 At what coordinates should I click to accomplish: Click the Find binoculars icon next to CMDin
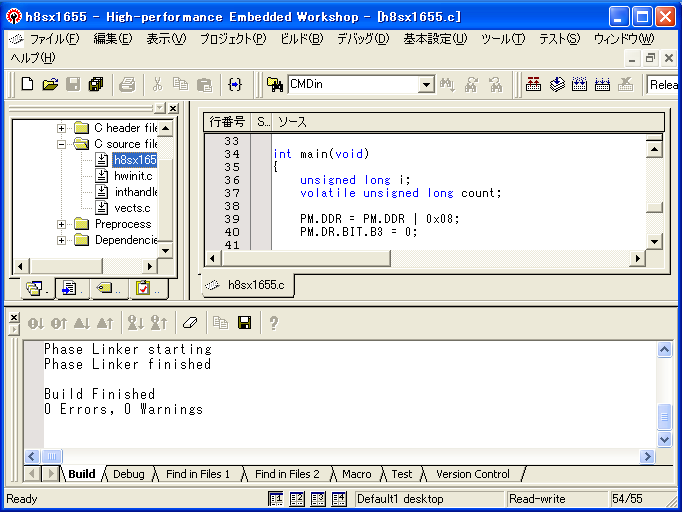(447, 84)
